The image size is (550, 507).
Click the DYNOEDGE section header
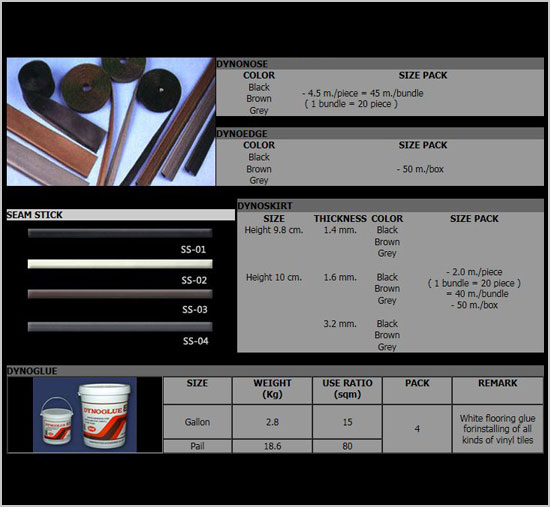(380, 133)
